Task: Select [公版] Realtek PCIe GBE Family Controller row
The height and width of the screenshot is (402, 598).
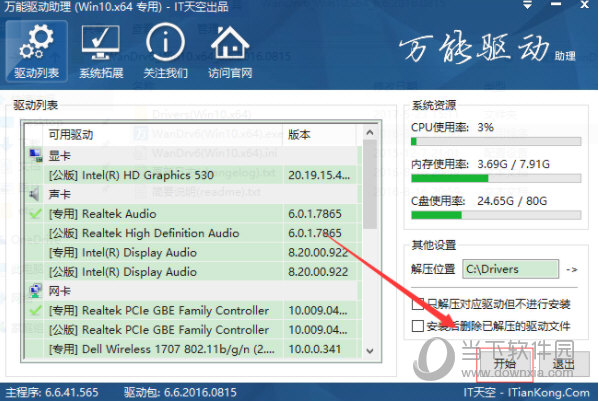Action: click(x=193, y=330)
